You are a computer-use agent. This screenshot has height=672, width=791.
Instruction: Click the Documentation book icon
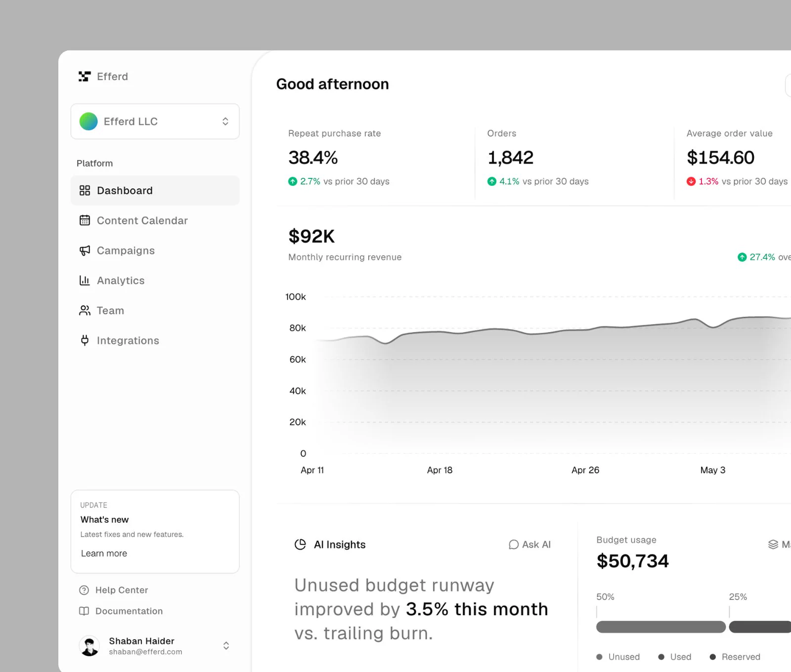coord(84,611)
